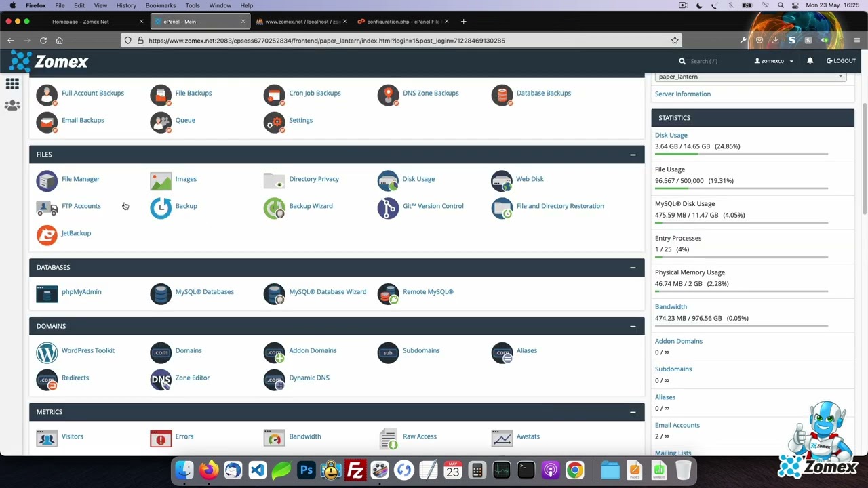Open the sidebar User Manager icon

pos(12,106)
